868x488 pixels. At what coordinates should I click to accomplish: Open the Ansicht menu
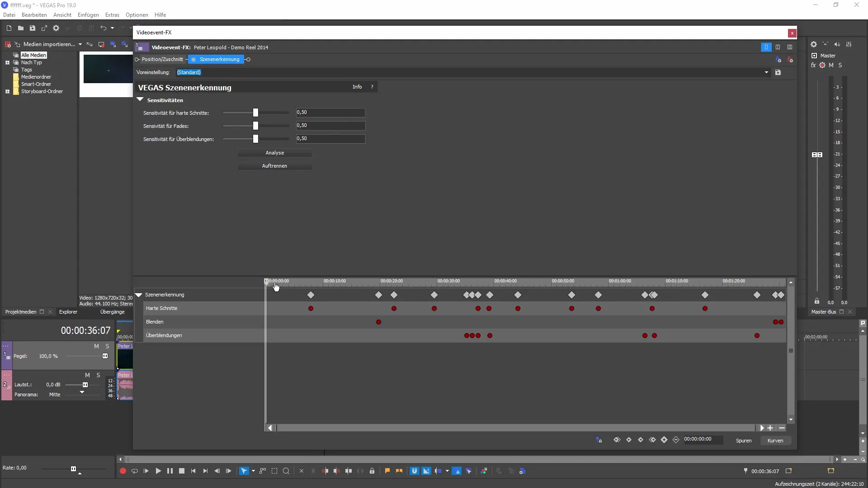click(x=62, y=15)
